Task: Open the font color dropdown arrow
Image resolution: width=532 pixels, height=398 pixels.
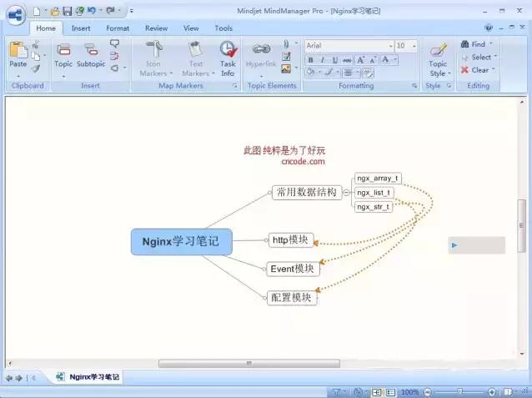Action: point(395,60)
